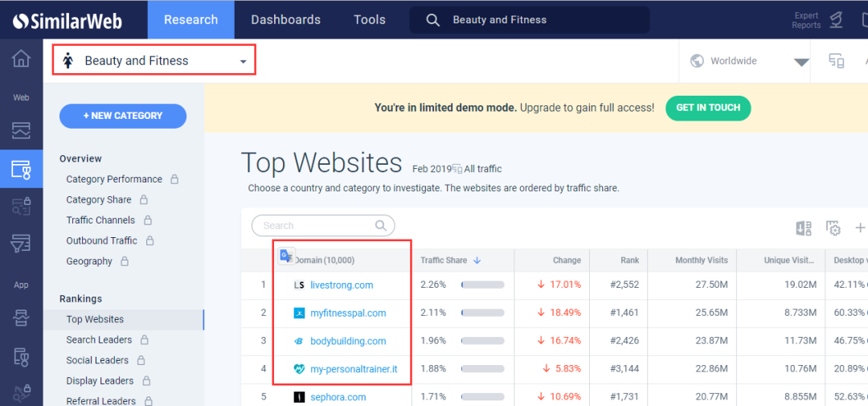Select Search Leaders in Rankings list

click(97, 340)
